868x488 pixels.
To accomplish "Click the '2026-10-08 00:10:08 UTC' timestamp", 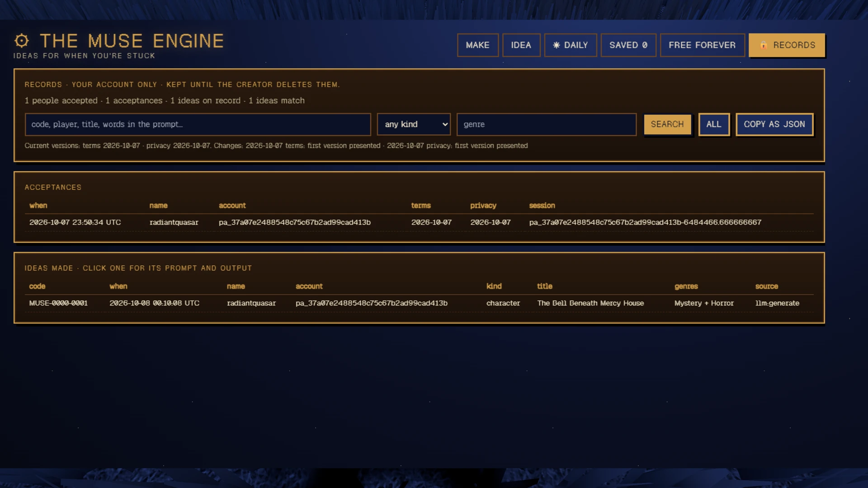I will pos(154,303).
